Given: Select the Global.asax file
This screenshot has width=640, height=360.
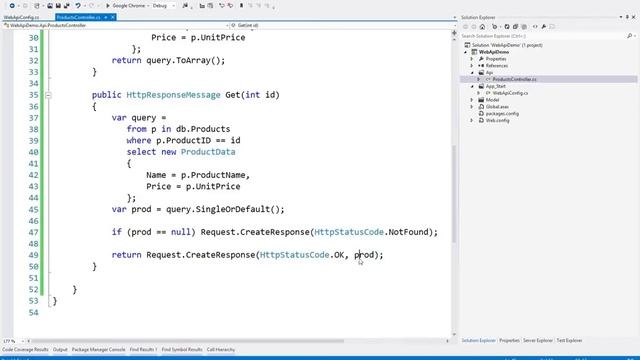Looking at the screenshot, I should tap(497, 107).
